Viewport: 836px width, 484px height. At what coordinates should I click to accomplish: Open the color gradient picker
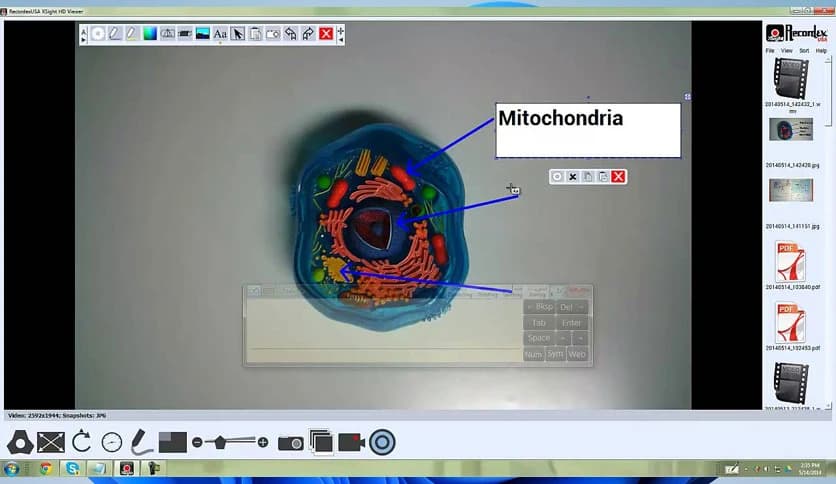pyautogui.click(x=150, y=34)
